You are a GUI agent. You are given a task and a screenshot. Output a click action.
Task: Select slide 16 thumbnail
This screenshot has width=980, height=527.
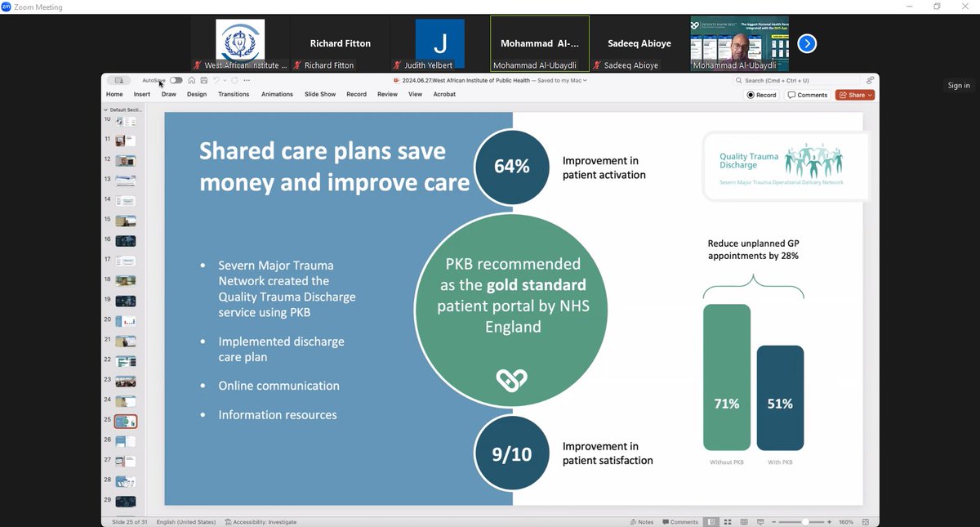point(126,240)
